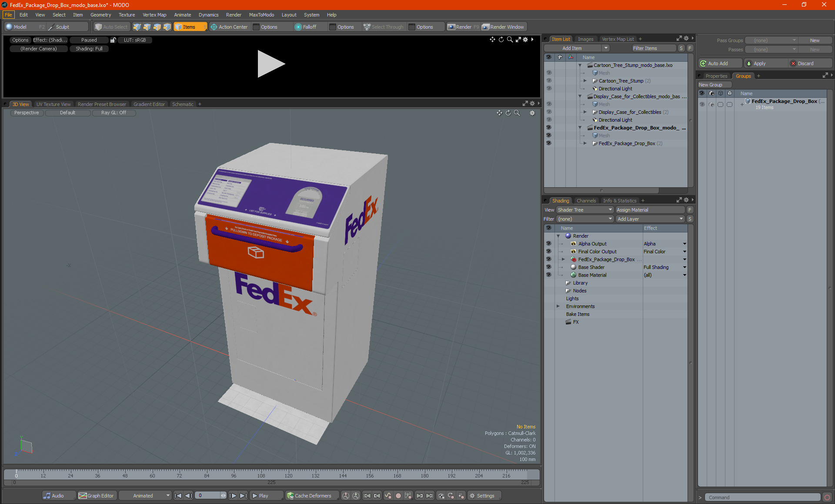This screenshot has height=504, width=835.
Task: Click the Render F9 button
Action: point(463,27)
